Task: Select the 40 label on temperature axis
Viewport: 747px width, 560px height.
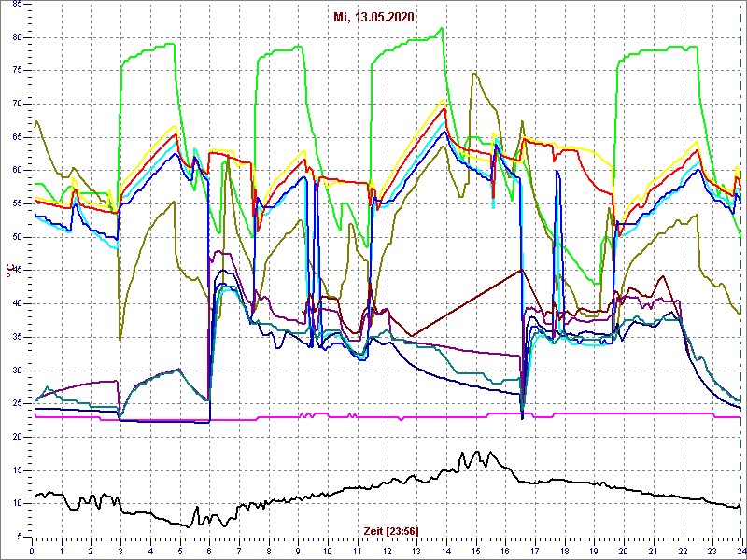Action: click(x=16, y=304)
